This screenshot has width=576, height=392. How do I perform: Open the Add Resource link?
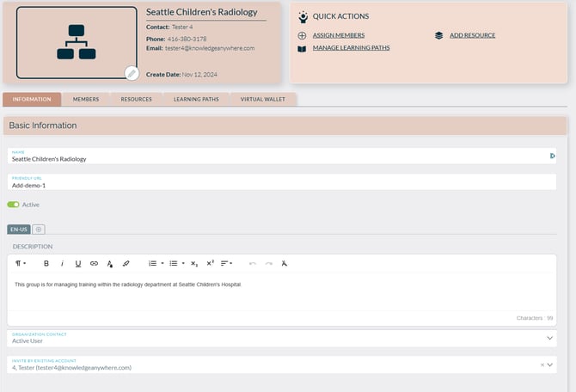tap(473, 35)
